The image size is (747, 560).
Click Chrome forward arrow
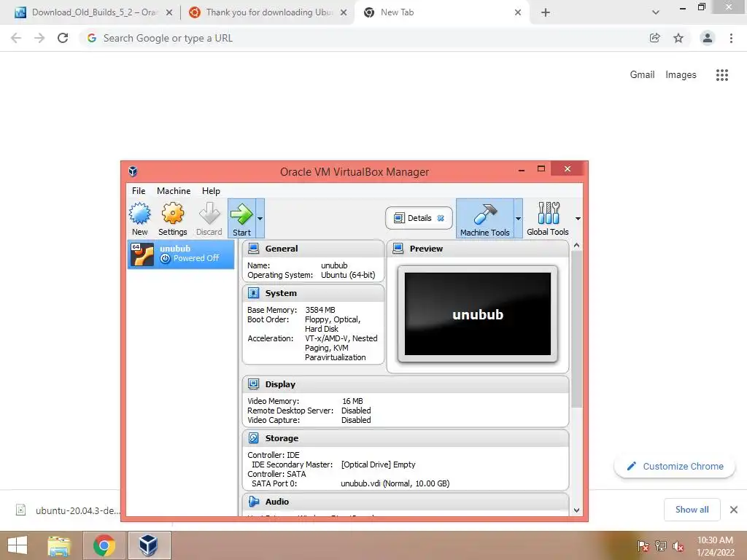tap(39, 38)
